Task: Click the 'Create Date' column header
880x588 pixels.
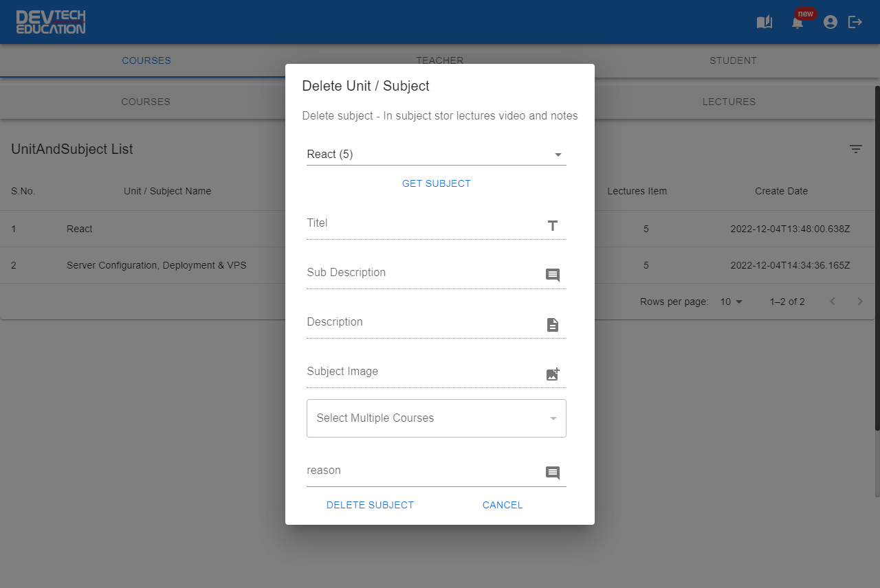Action: coord(782,191)
